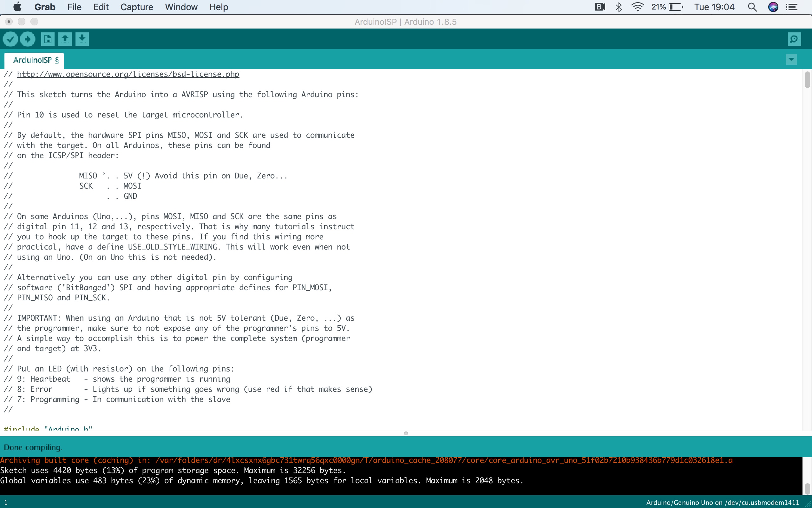Open the Serial Monitor magnifier icon
The height and width of the screenshot is (508, 812).
[794, 39]
